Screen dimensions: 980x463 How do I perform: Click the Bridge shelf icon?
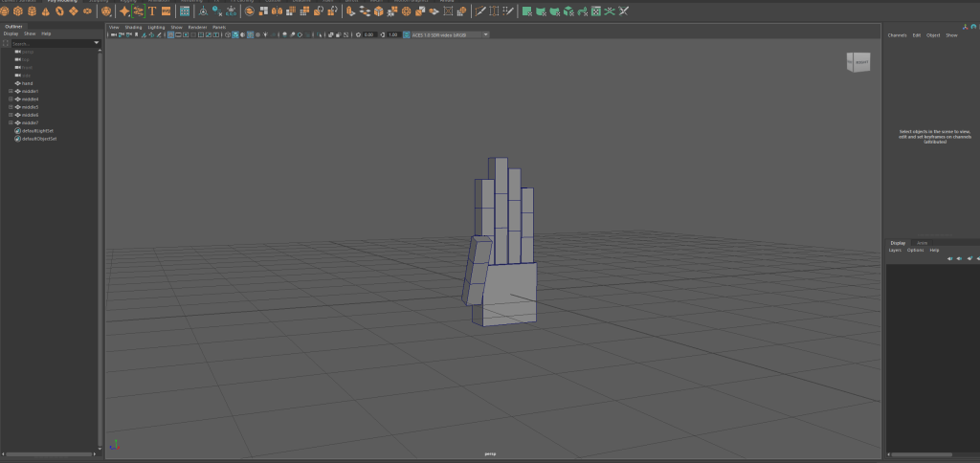click(364, 11)
